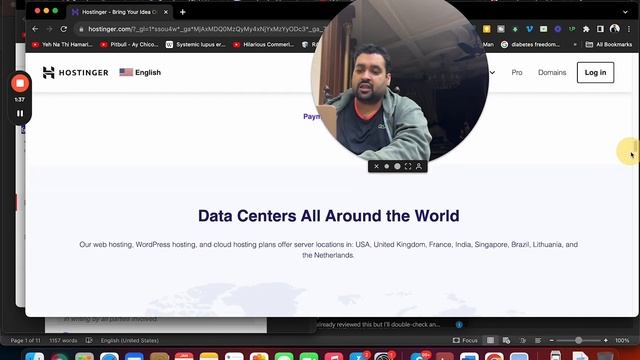Switch Word to Print Layout view
Image resolution: width=640 pixels, height=360 pixels.
point(491,340)
